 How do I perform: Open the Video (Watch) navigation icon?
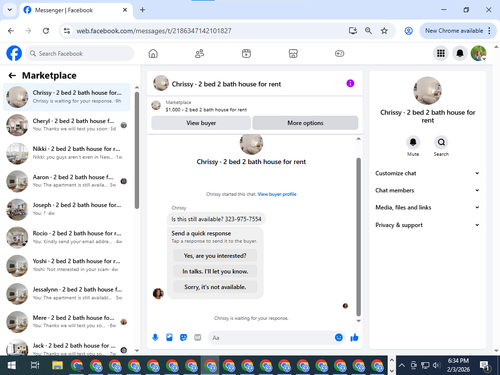(246, 53)
